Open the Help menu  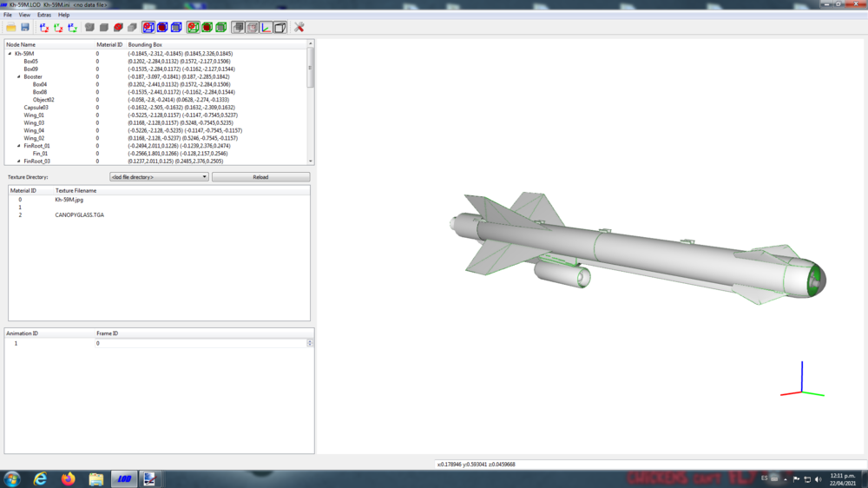(63, 15)
